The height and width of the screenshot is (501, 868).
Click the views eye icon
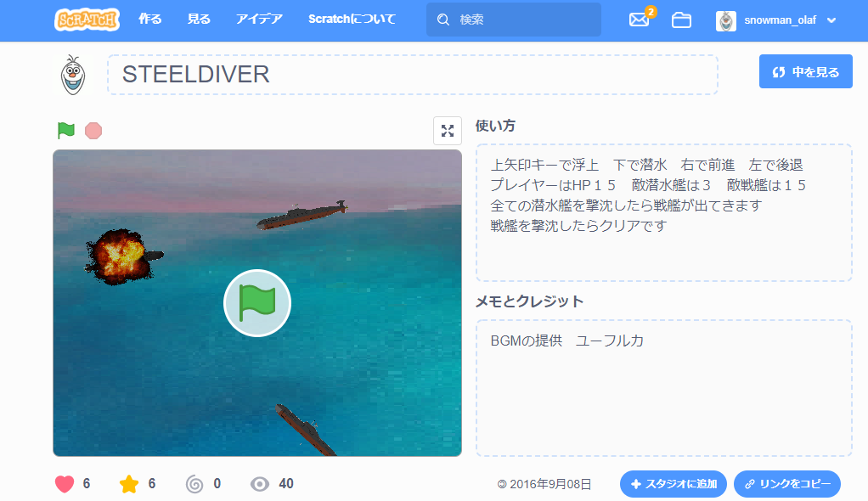[260, 484]
